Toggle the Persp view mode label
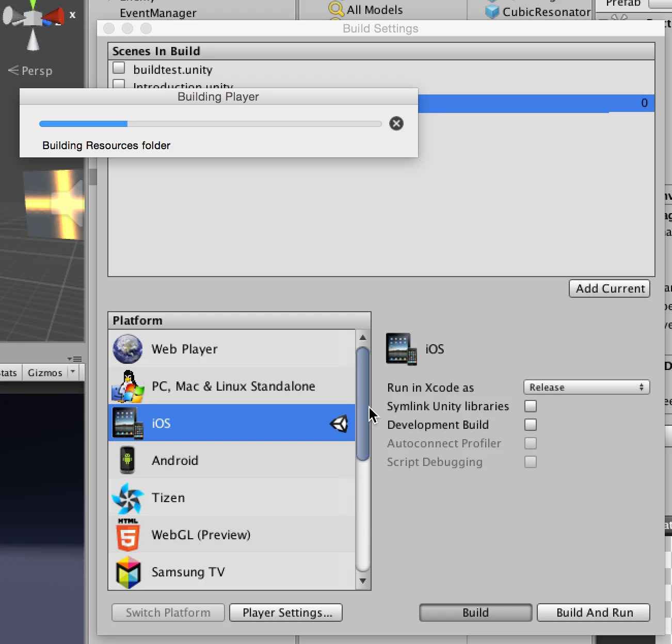 pyautogui.click(x=30, y=71)
